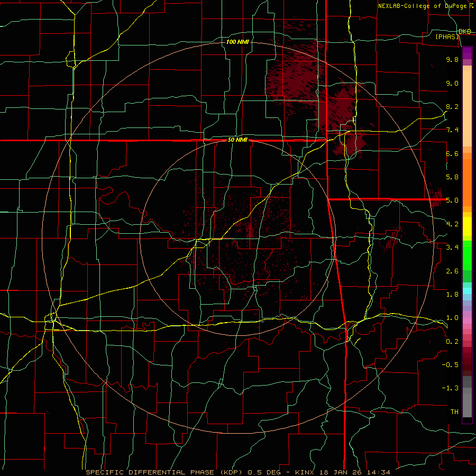
Task: Click the 3.4 scale value
Action: click(452, 248)
